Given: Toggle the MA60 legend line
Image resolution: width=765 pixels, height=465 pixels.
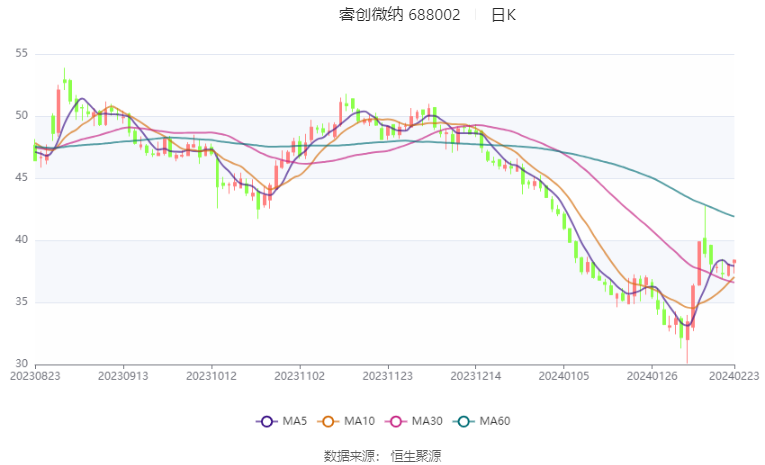Looking at the screenshot, I should click(x=482, y=421).
